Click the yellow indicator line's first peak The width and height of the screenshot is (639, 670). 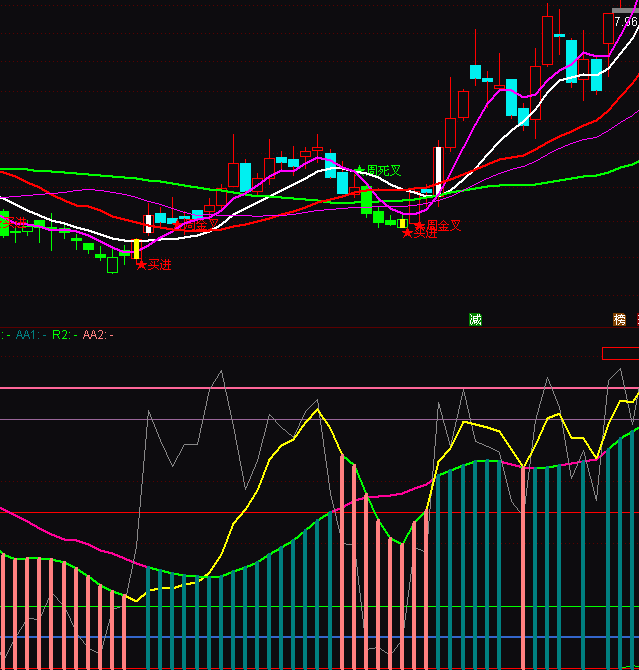click(x=318, y=409)
